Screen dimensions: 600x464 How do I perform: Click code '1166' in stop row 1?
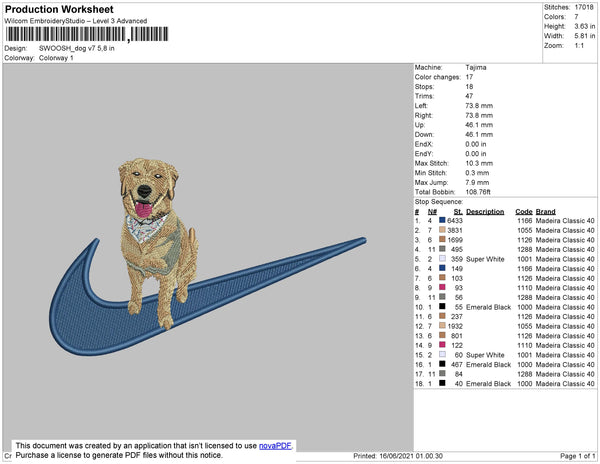pos(525,221)
